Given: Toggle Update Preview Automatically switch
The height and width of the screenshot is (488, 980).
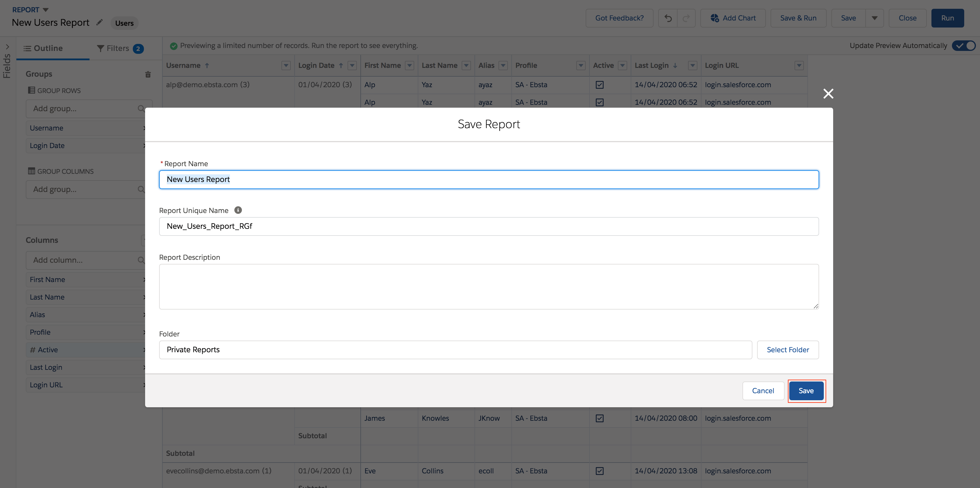Looking at the screenshot, I should tap(964, 46).
